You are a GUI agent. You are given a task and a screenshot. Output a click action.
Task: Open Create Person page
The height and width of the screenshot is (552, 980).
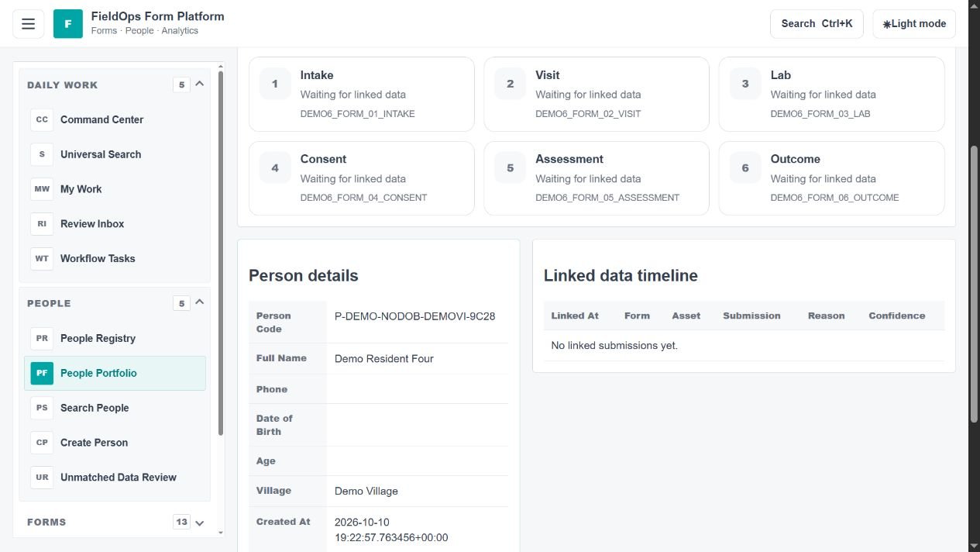tap(115, 443)
